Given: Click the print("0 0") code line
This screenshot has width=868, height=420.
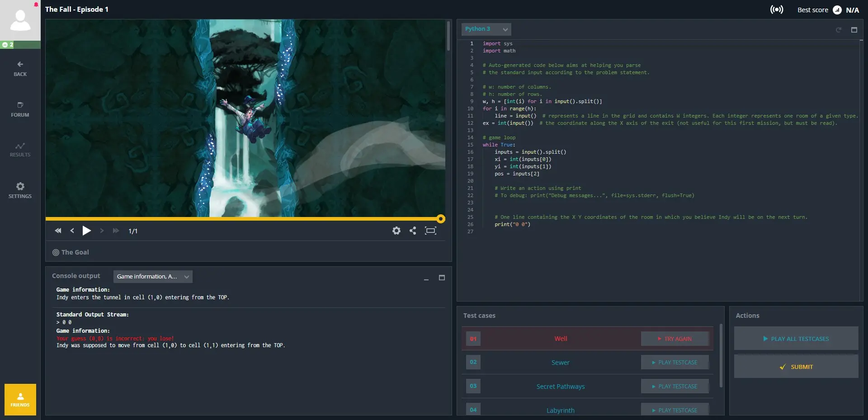Looking at the screenshot, I should [512, 224].
